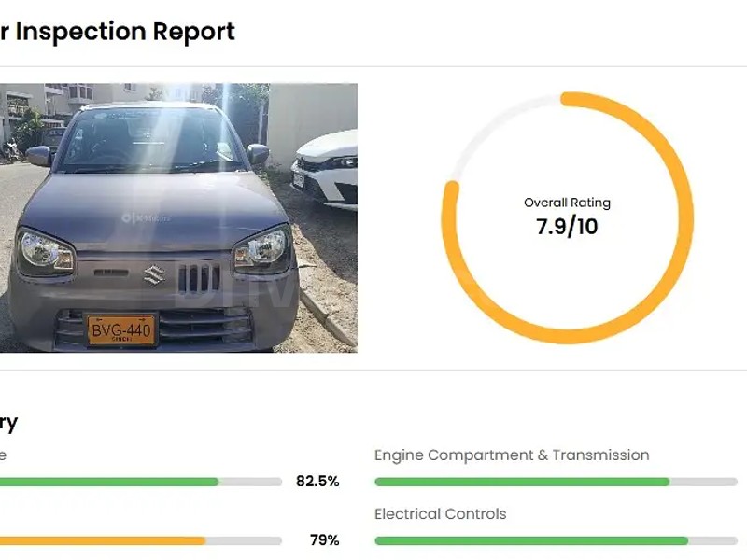Click the 82.5% percentage value
This screenshot has width=747, height=560.
click(x=317, y=482)
